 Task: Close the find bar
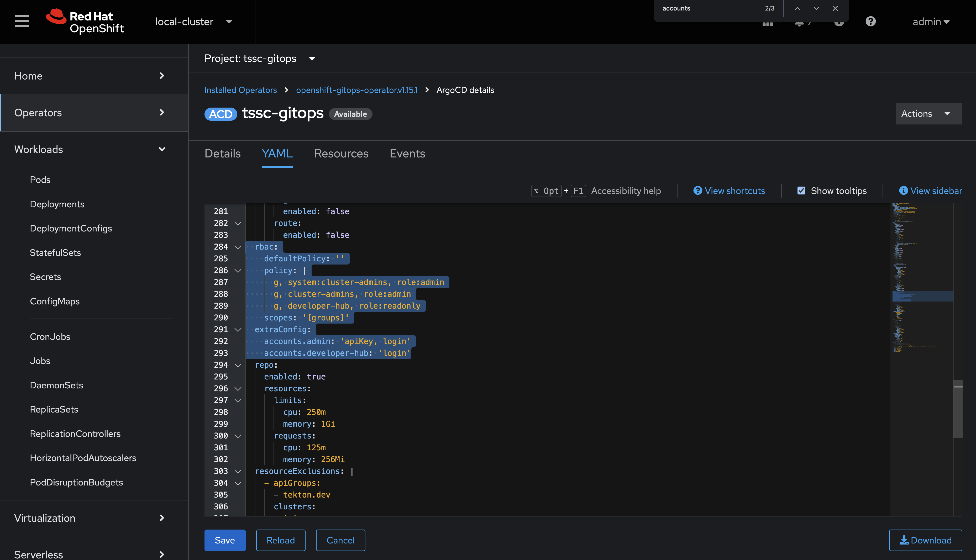[x=835, y=8]
